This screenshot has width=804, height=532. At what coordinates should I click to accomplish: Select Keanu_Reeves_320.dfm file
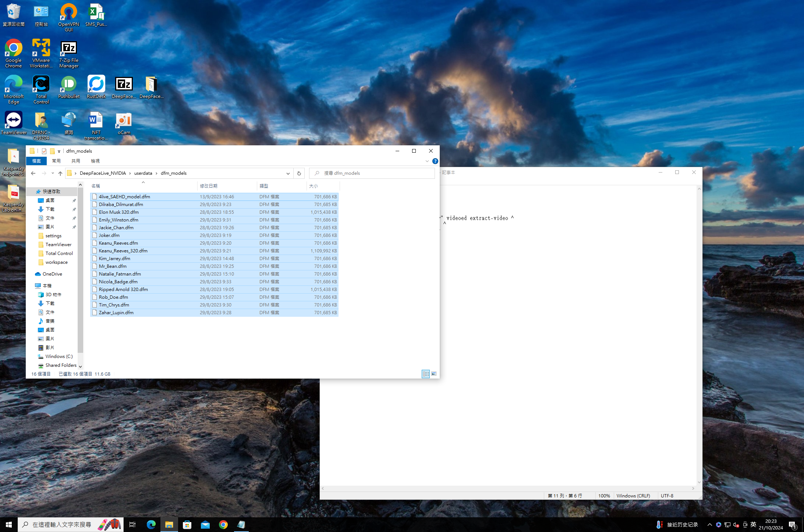[214, 251]
